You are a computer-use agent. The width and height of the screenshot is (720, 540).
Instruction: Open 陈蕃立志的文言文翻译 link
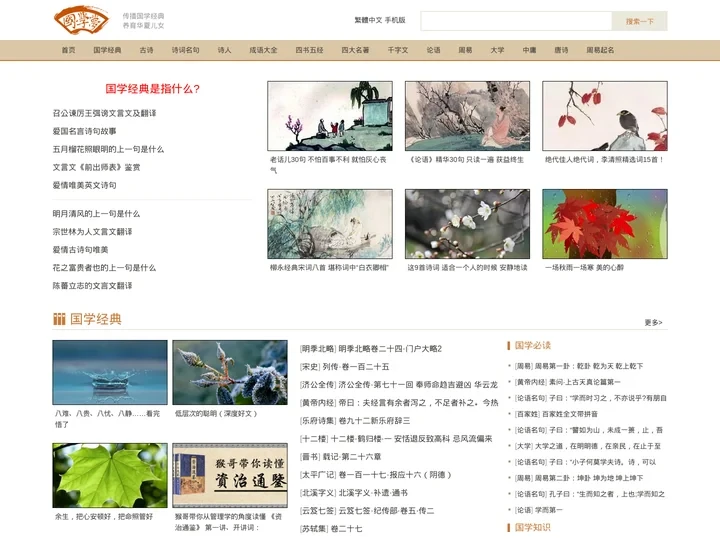point(92,286)
